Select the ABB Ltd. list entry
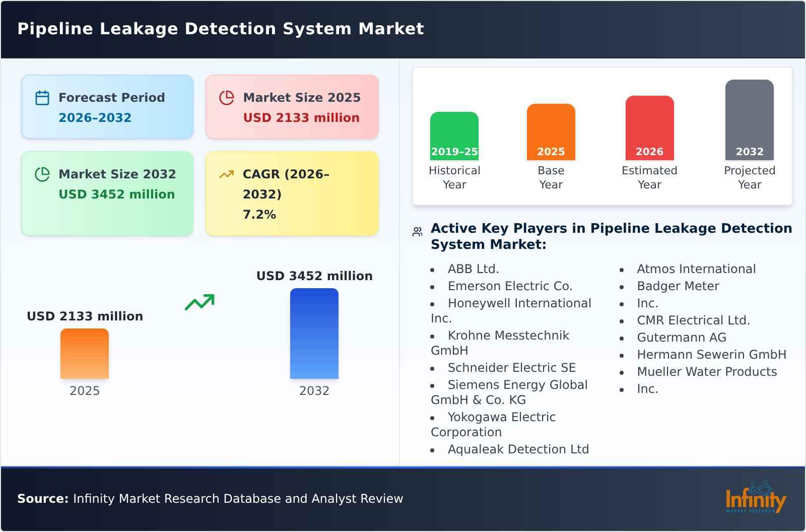The image size is (806, 532). click(x=473, y=269)
